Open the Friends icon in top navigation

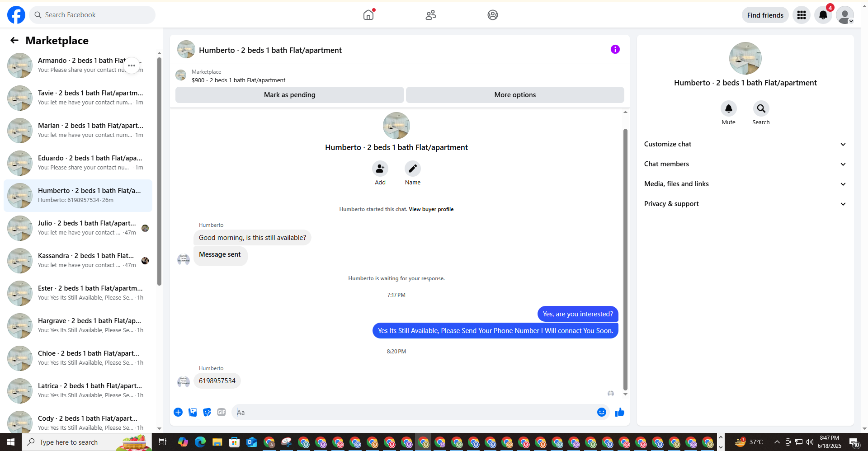431,15
